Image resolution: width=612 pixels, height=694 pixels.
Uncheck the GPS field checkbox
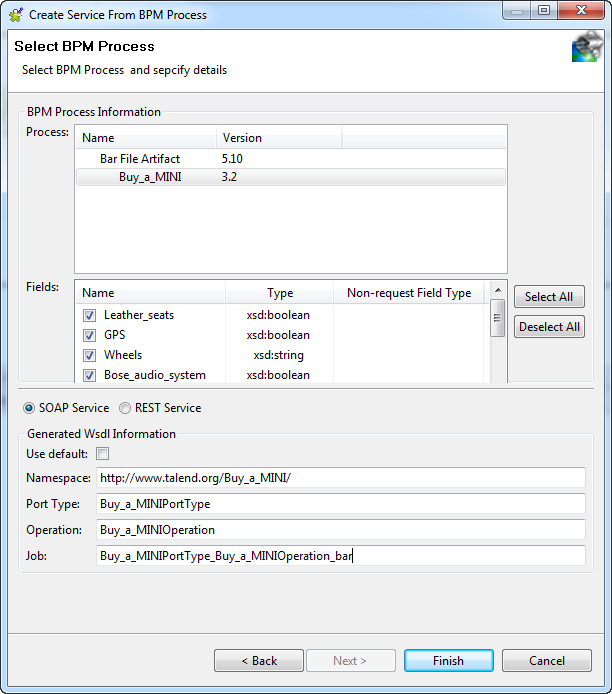point(89,335)
